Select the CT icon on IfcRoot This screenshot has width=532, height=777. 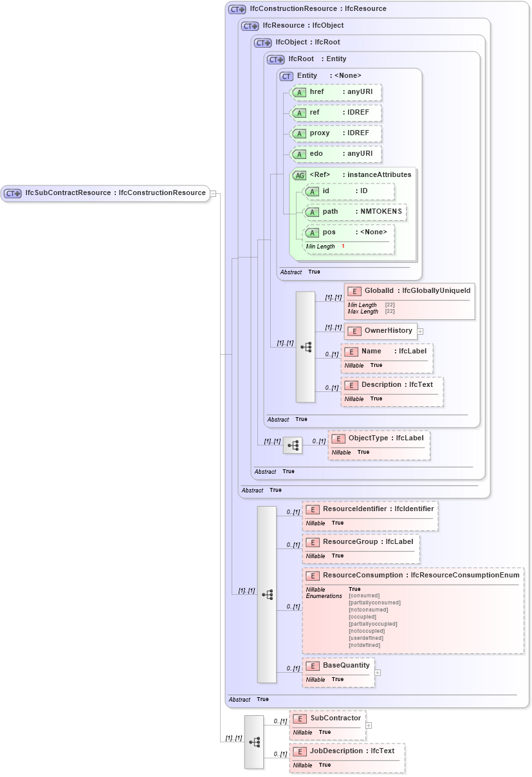click(276, 59)
